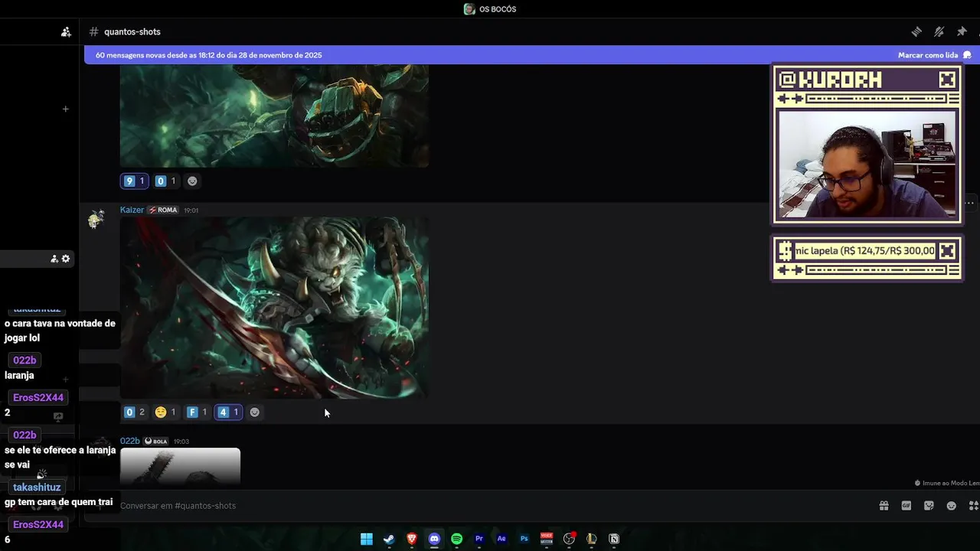Open the Rengar splash art image

[x=274, y=308]
